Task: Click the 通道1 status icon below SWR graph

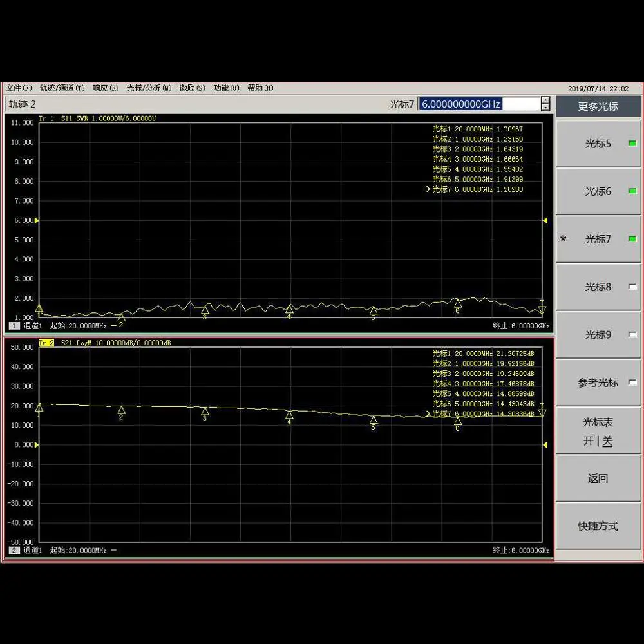Action: pos(14,326)
